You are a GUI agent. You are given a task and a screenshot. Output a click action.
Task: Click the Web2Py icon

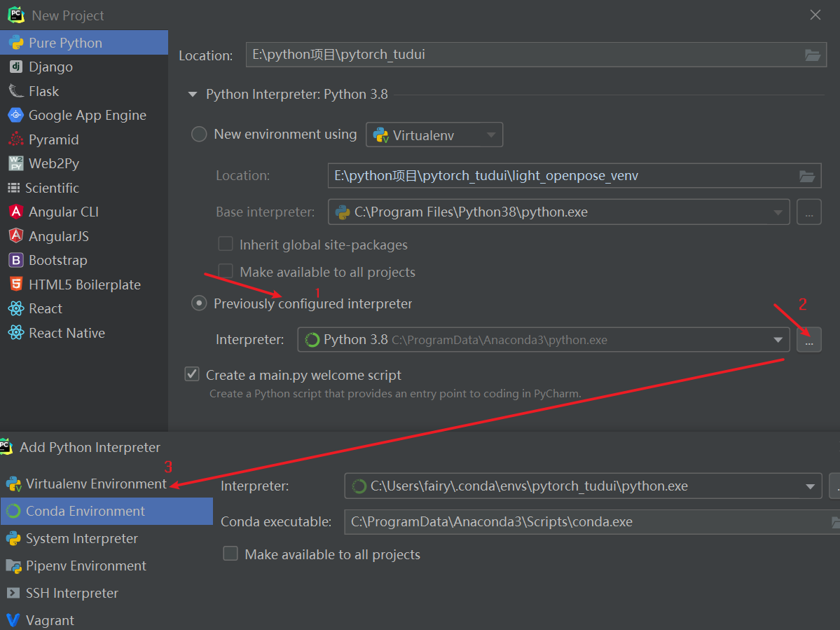pyautogui.click(x=16, y=163)
